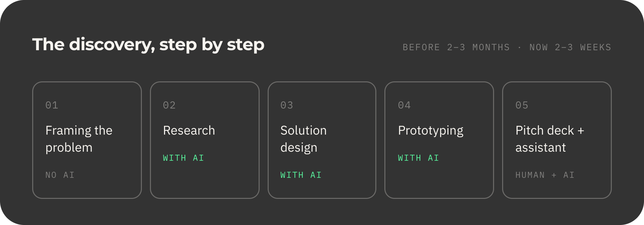Image resolution: width=644 pixels, height=225 pixels.
Task: Select the 'Pitch deck + assistant' card
Action: click(557, 140)
